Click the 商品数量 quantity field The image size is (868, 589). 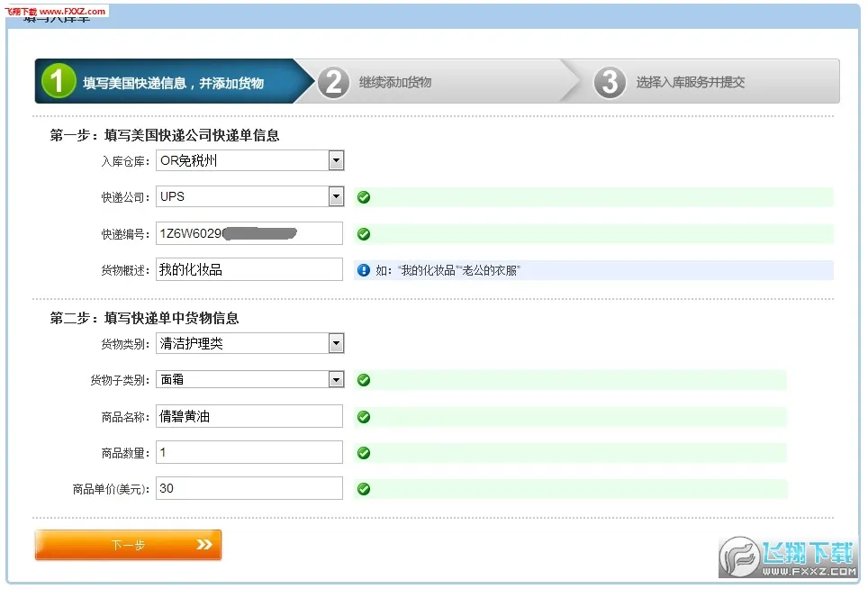point(249,452)
